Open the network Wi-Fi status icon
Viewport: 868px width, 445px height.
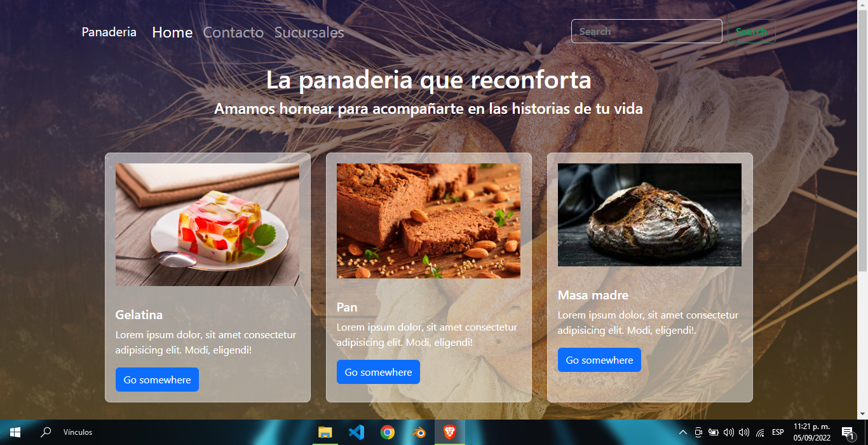[x=760, y=432]
